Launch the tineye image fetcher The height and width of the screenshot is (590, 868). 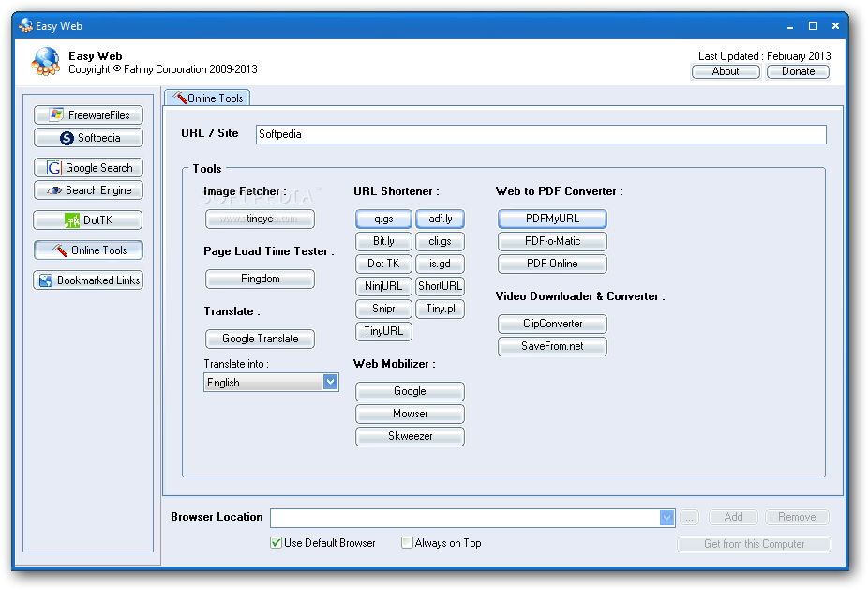coord(260,219)
